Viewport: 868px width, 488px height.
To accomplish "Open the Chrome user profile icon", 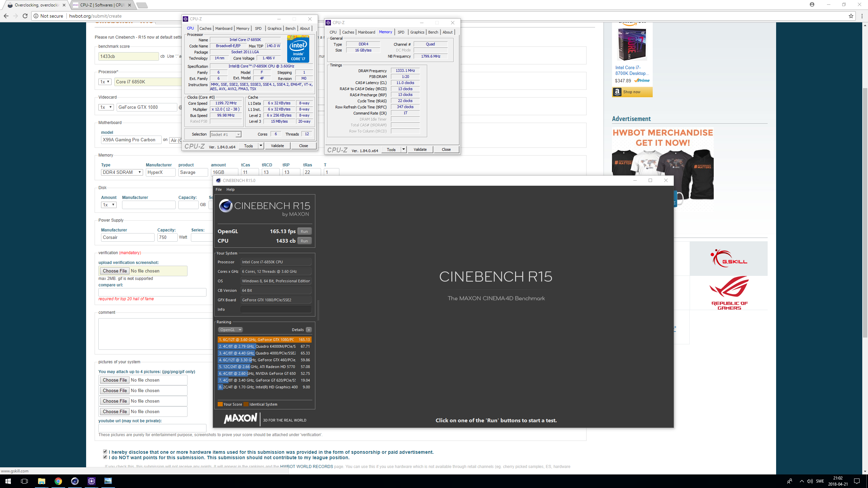I will tap(812, 4).
